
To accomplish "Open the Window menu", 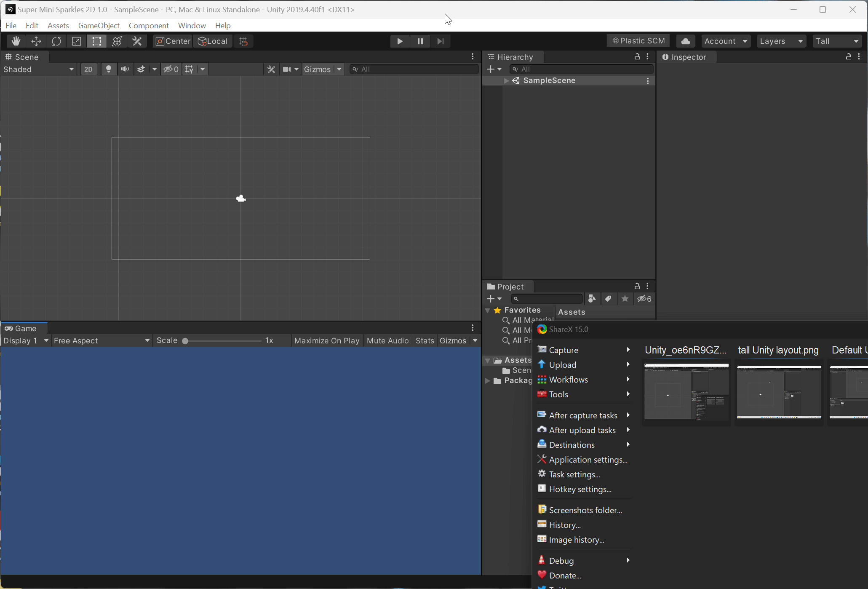I will pos(192,25).
